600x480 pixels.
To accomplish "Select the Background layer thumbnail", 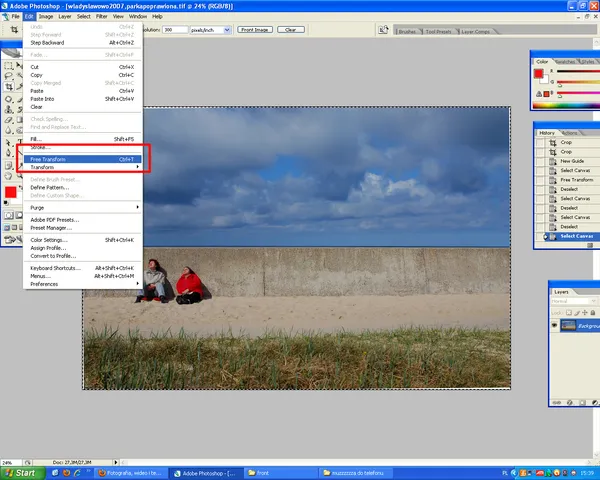I will (568, 326).
